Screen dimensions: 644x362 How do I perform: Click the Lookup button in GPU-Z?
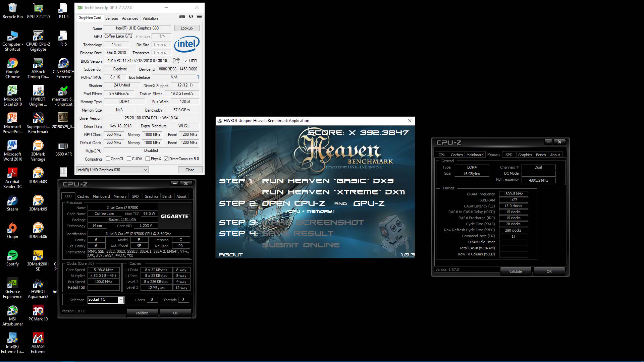pos(187,28)
